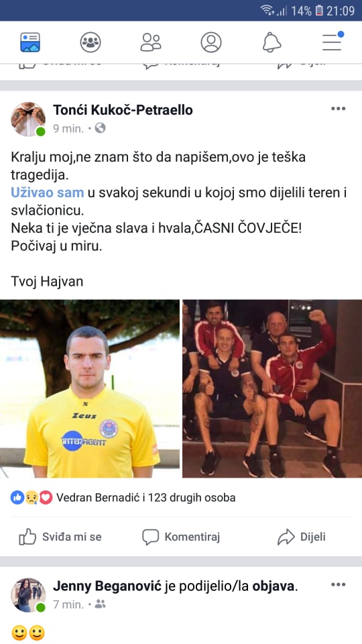Image resolution: width=362 pixels, height=644 pixels.
Task: Open the hamburger menu icon
Action: (x=333, y=42)
